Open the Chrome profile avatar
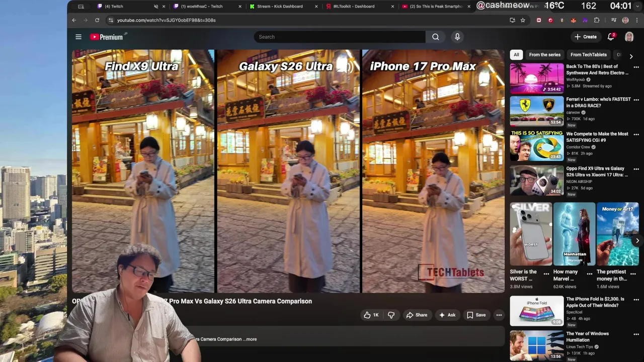 625,20
